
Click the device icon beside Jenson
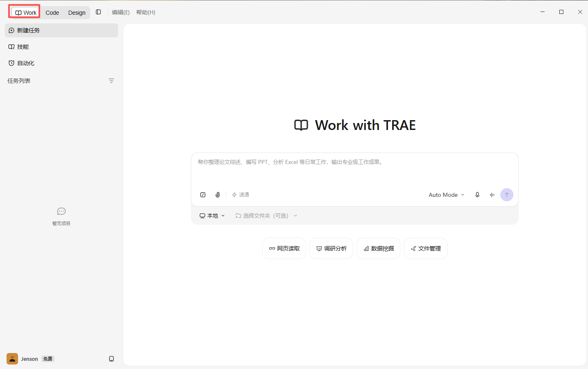point(111,359)
